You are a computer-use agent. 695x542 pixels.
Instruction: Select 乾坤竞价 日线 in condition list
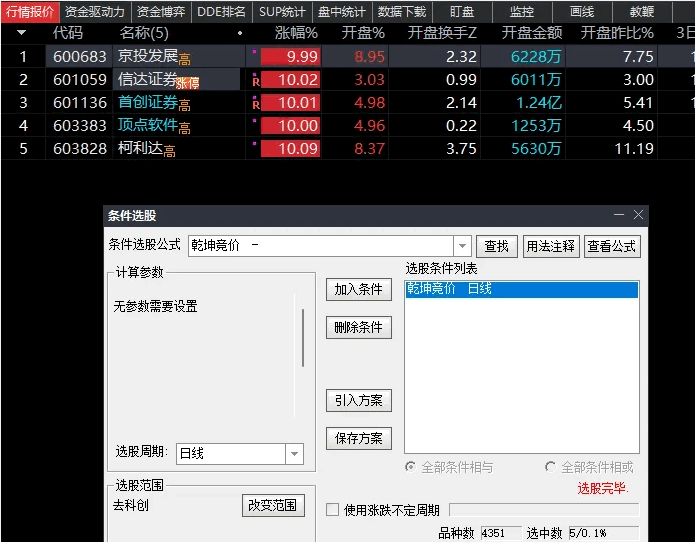coord(522,289)
